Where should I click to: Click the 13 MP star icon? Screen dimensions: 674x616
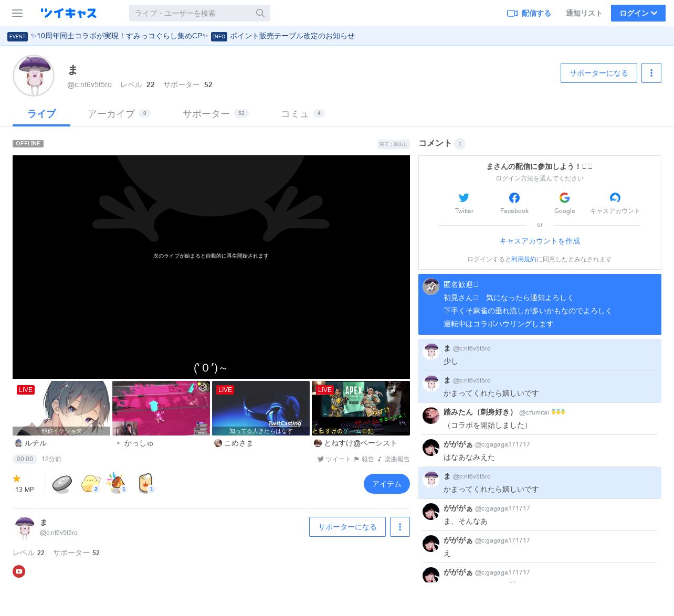tap(17, 479)
